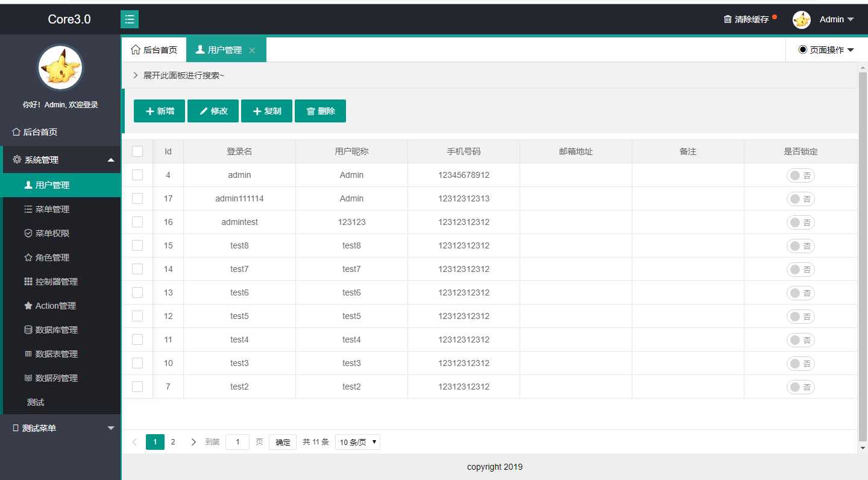Click the large Pikachu profile picture in sidebar
Viewport: 868px width, 480px height.
pyautogui.click(x=60, y=68)
